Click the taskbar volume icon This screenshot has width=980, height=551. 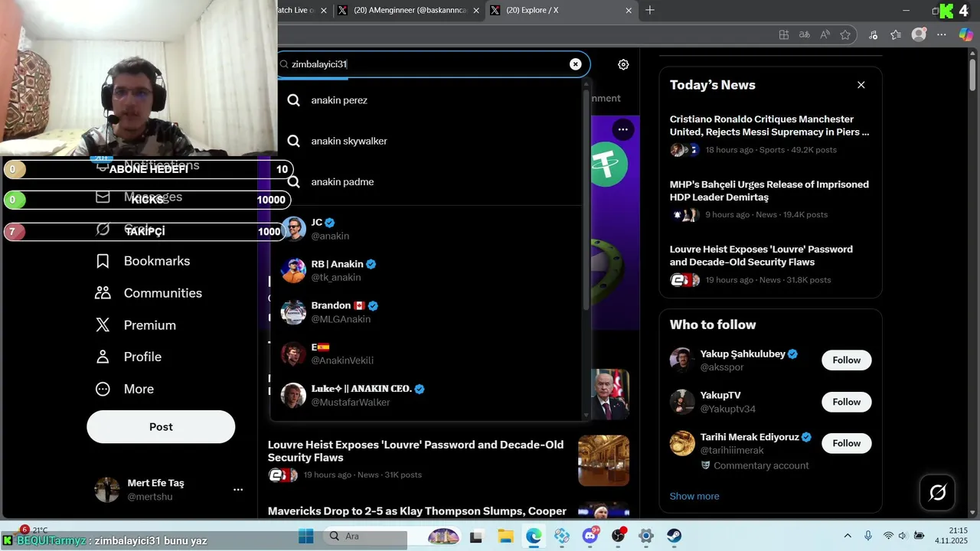click(903, 536)
